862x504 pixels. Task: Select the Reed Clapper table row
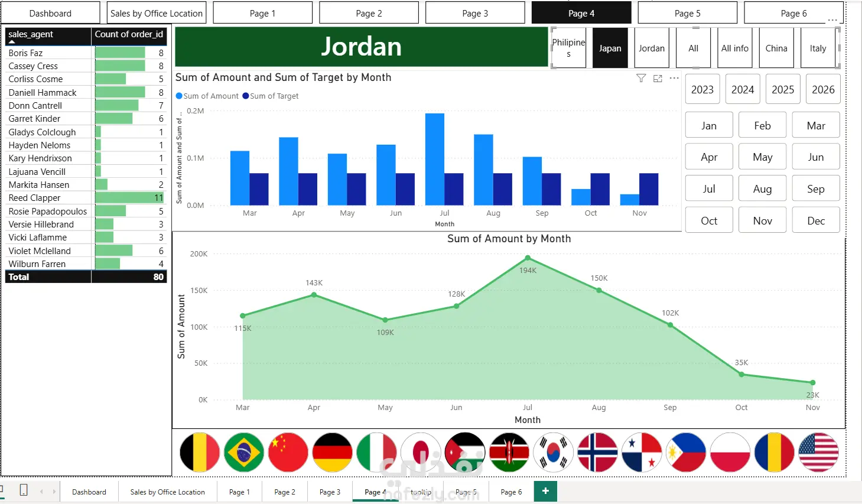point(86,198)
